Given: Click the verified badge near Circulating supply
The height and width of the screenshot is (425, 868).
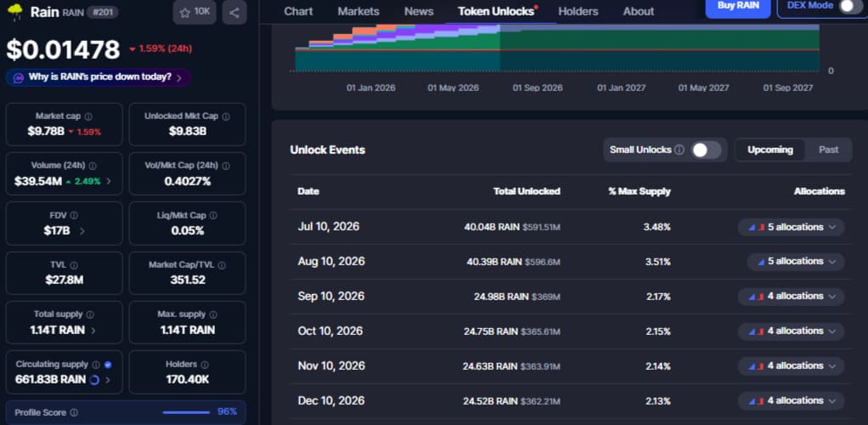Looking at the screenshot, I should coord(108,365).
